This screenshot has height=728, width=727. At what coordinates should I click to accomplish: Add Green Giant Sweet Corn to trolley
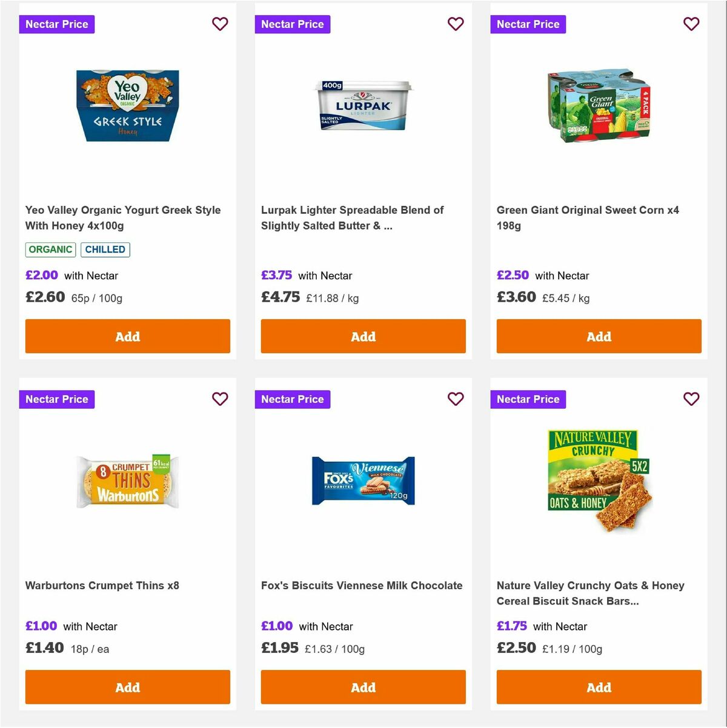[599, 336]
